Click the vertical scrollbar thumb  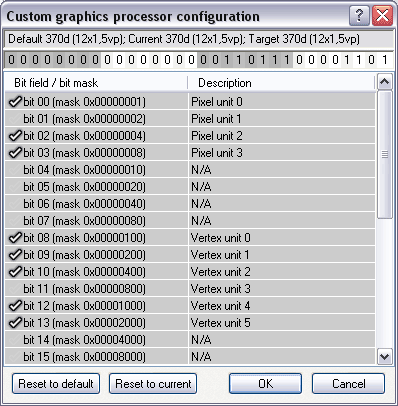click(x=385, y=155)
